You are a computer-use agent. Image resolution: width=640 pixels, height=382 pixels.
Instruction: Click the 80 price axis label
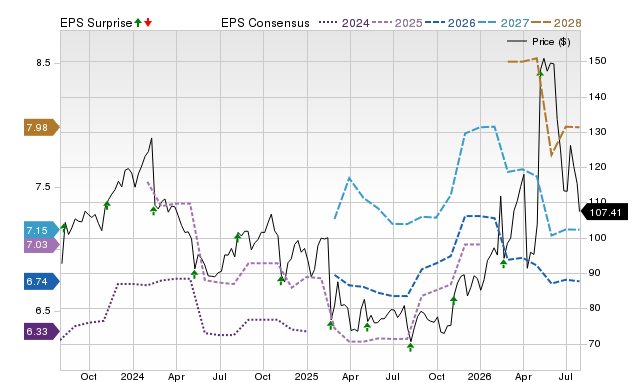[x=594, y=308]
